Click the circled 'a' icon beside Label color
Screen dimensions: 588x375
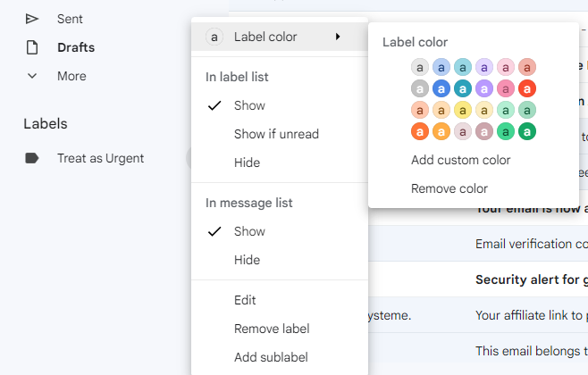214,37
